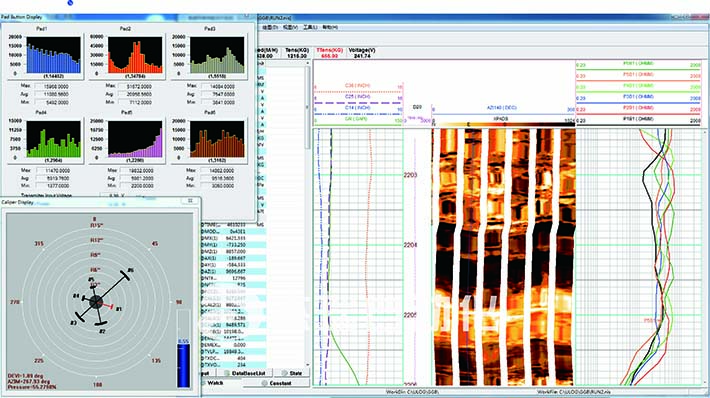This screenshot has width=710, height=398.
Task: Select the Pad5 purple histogram
Action: point(135,139)
